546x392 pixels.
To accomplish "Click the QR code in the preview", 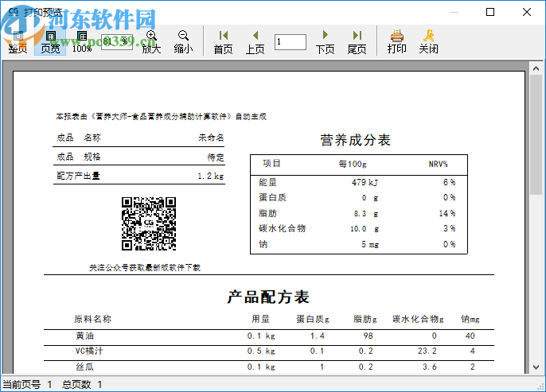I will point(148,223).
